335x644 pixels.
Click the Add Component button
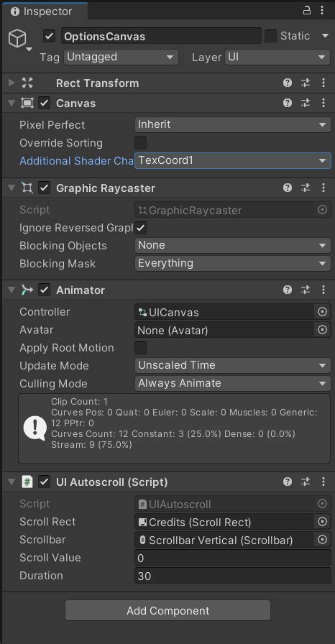pyautogui.click(x=167, y=611)
